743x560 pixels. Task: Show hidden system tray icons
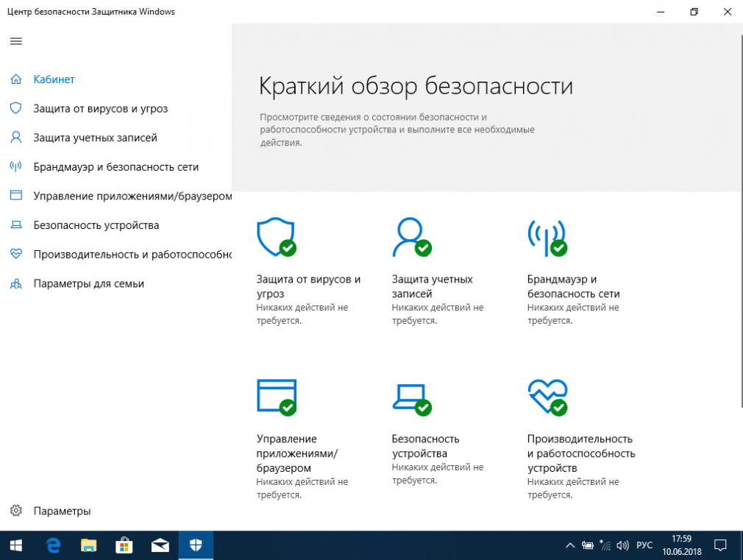[570, 545]
